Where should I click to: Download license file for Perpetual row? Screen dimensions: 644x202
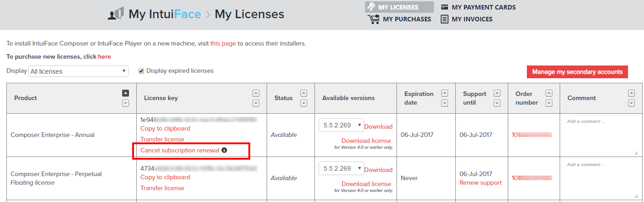click(366, 184)
